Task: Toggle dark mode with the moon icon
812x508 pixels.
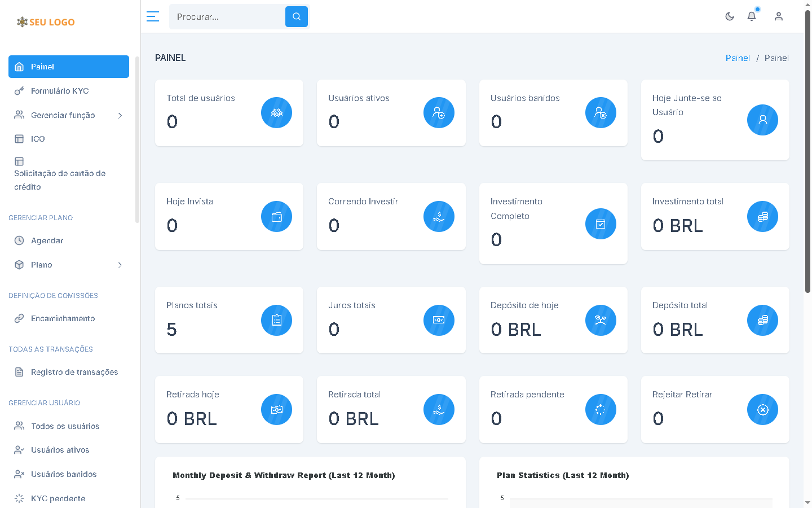Action: click(730, 16)
